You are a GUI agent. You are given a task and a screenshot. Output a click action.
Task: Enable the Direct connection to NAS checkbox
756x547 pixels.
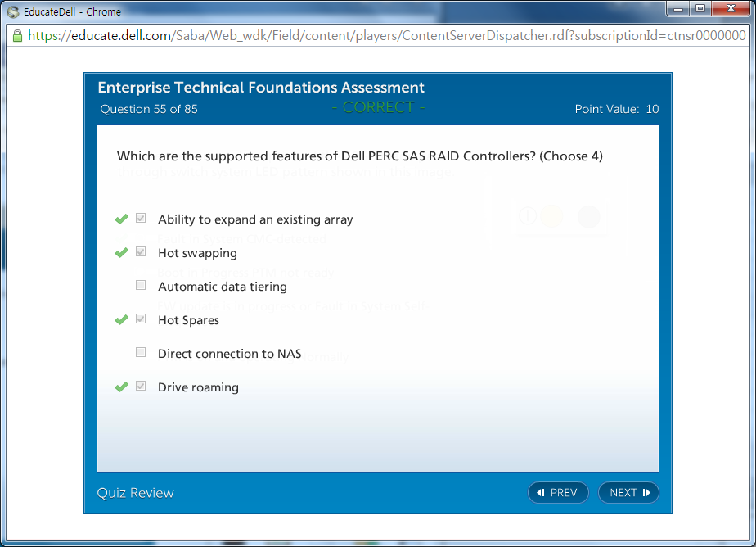point(141,353)
